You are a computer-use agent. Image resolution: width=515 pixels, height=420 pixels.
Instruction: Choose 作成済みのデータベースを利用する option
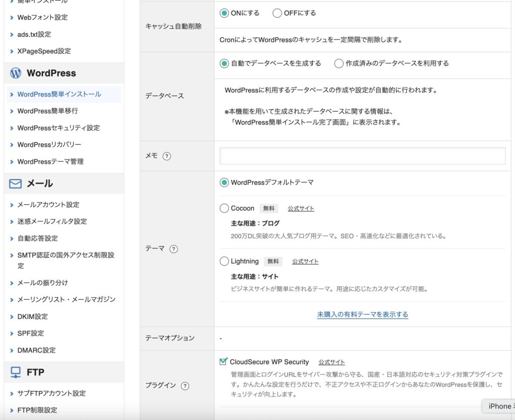[338, 63]
